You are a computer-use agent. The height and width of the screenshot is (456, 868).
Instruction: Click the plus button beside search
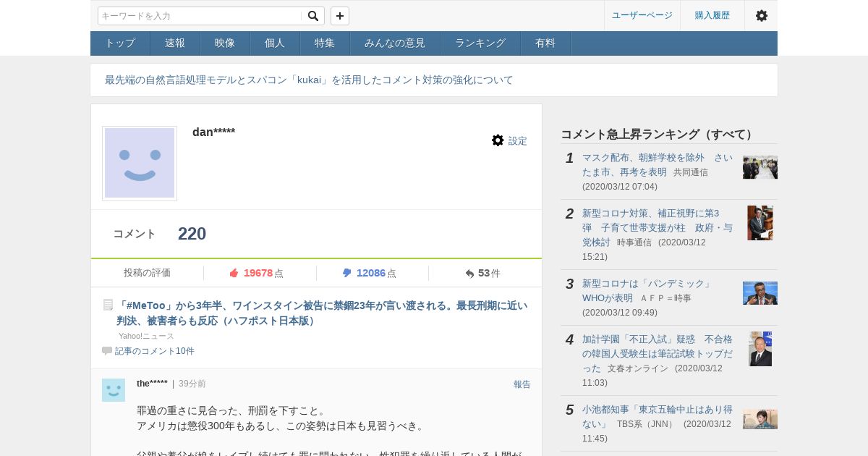coord(340,16)
